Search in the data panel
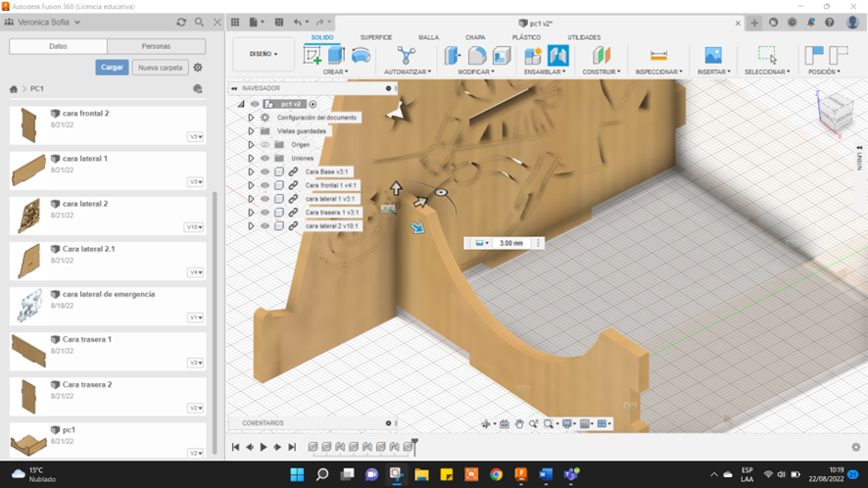Image resolution: width=868 pixels, height=488 pixels. coord(199,23)
